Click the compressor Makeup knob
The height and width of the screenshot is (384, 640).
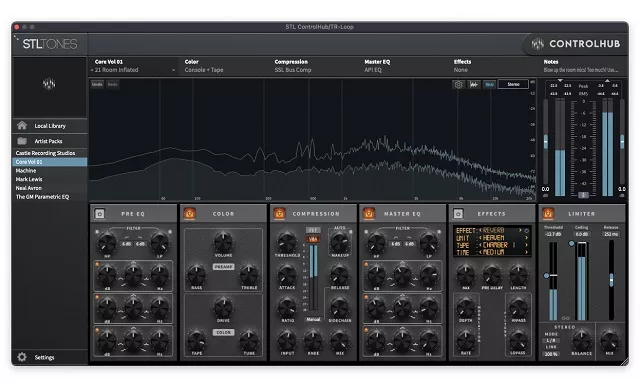click(340, 242)
